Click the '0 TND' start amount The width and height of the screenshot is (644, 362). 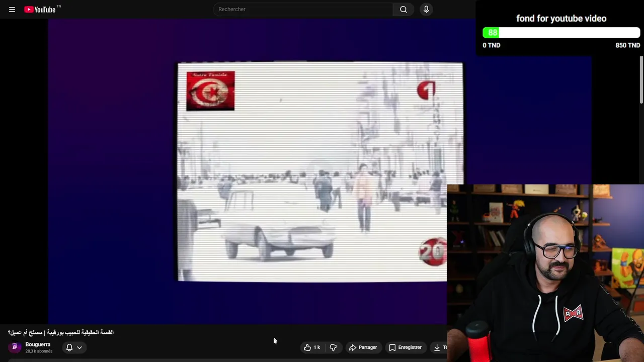click(x=492, y=45)
